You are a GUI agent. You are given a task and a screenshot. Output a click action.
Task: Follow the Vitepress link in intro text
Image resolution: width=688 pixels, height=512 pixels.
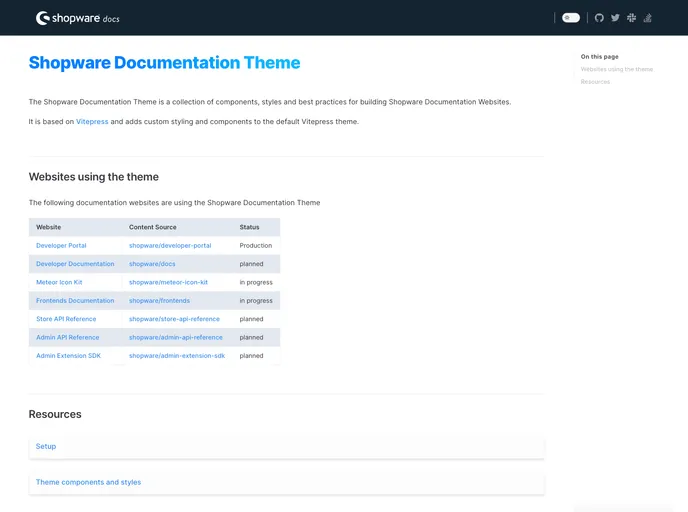click(92, 122)
